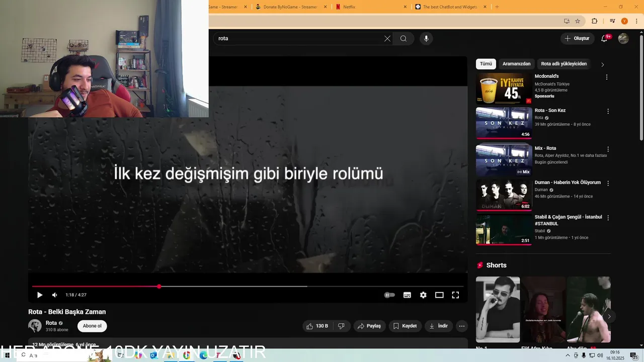Viewport: 644px width, 362px height.
Task: Open the Rota channel avatar
Action: pos(35,326)
